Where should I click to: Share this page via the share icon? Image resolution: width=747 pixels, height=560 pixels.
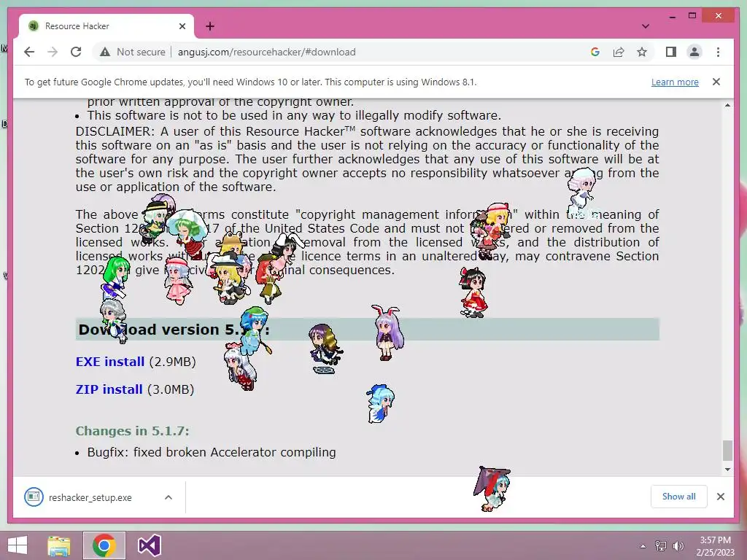[x=619, y=52]
